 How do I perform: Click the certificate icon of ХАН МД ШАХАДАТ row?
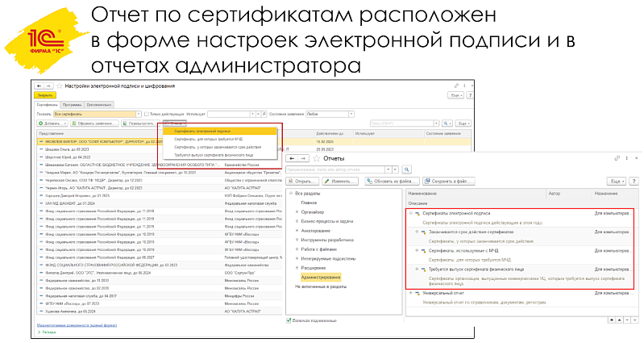tap(41, 203)
